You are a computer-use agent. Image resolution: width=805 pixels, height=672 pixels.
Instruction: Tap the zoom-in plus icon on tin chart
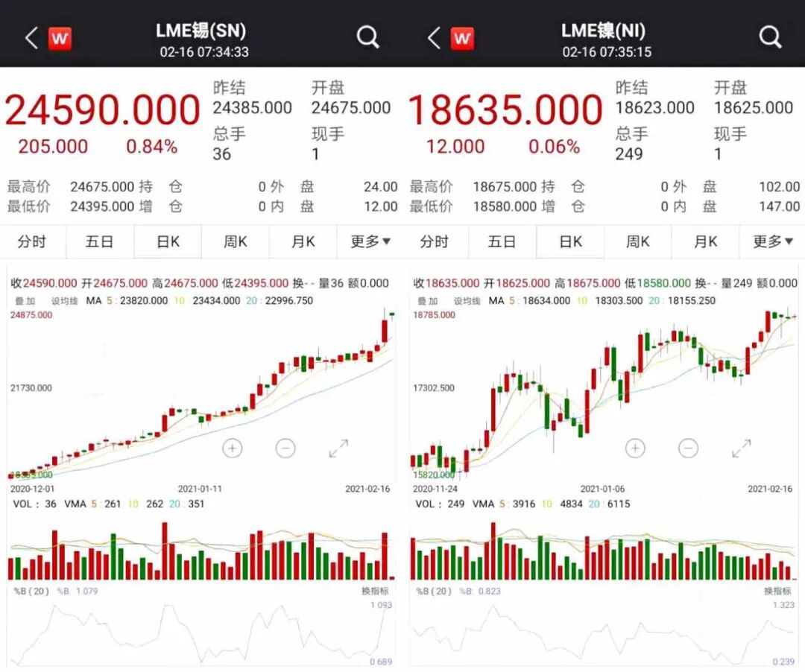(x=232, y=448)
